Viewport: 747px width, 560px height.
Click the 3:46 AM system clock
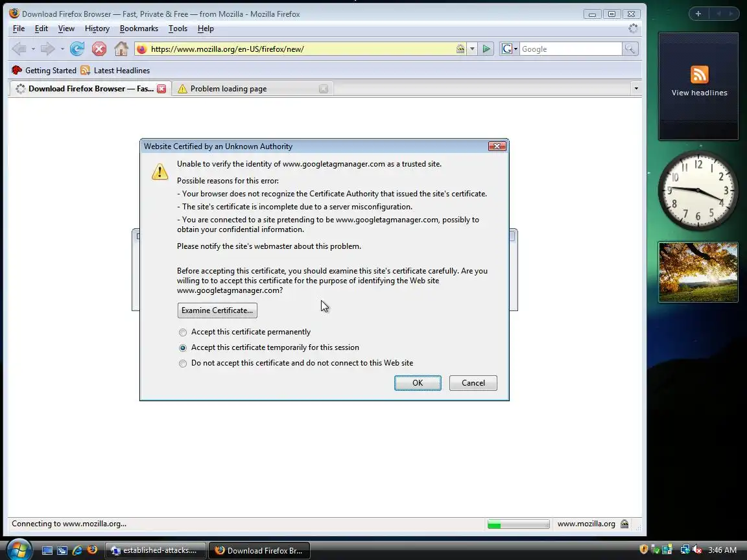point(722,550)
